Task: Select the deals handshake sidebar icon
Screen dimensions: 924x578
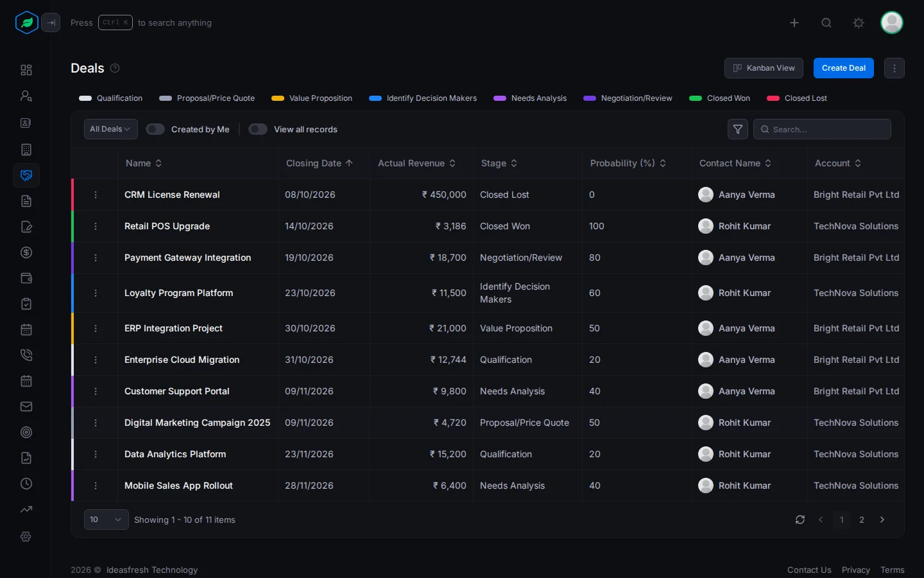Action: (26, 175)
